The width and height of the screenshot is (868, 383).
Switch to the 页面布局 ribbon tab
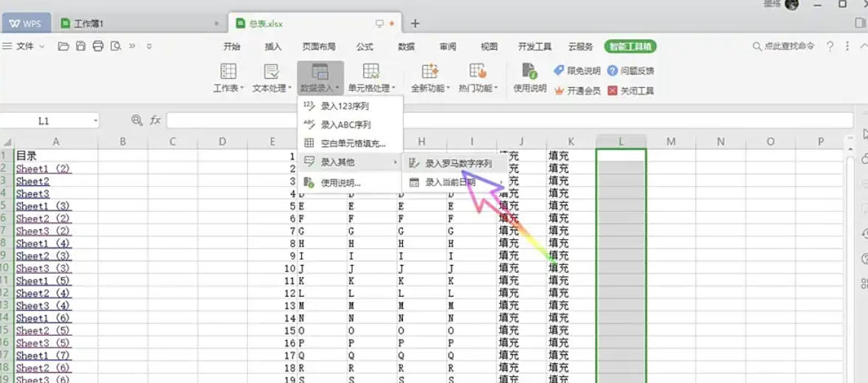[x=319, y=46]
